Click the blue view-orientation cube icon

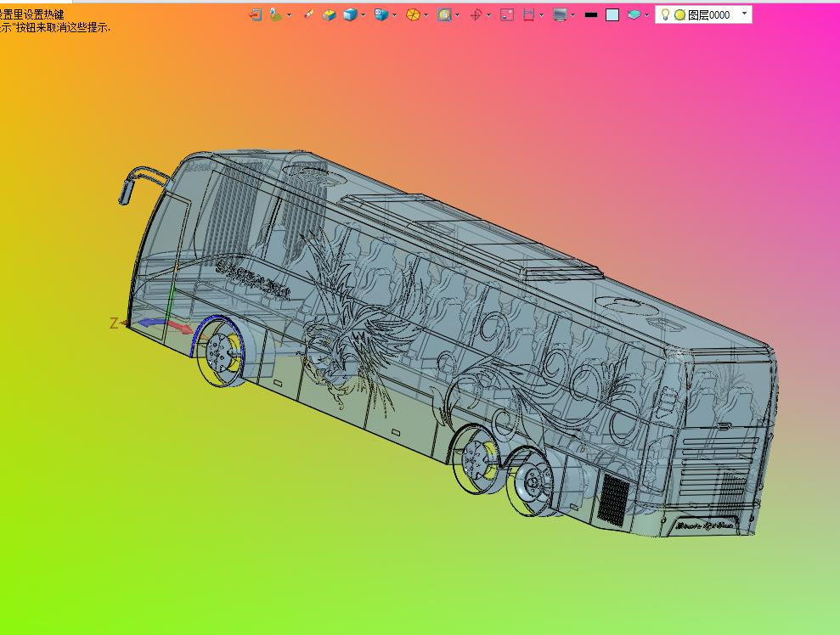[381, 15]
